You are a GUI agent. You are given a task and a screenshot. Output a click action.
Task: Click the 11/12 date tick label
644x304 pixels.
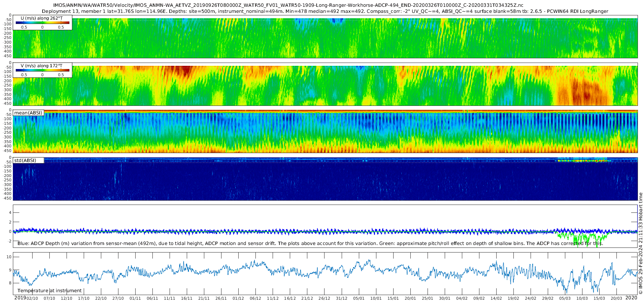click(x=273, y=298)
